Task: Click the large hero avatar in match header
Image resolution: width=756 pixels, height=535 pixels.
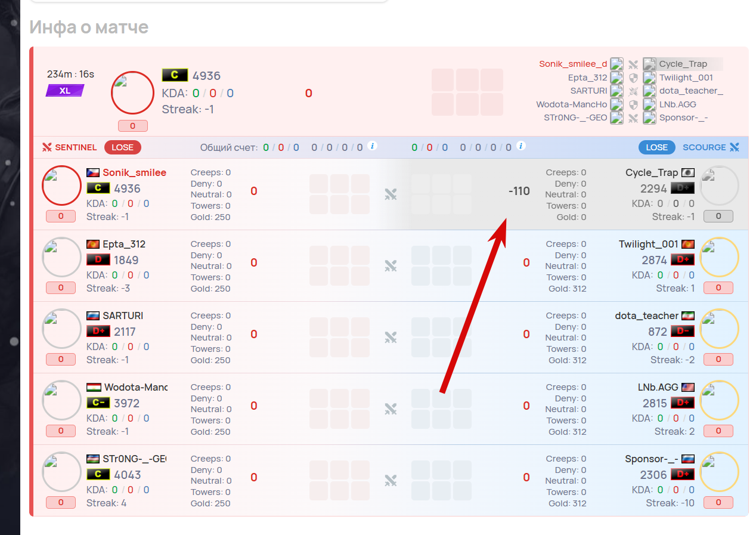Action: point(133,93)
